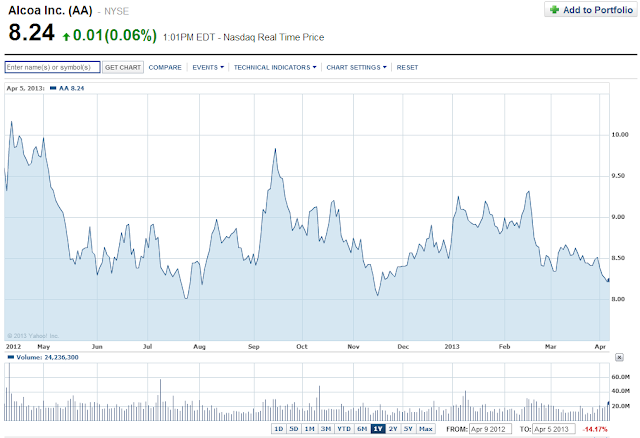
Task: Click the Apr 5, 2013 date label
Action: click(25, 88)
